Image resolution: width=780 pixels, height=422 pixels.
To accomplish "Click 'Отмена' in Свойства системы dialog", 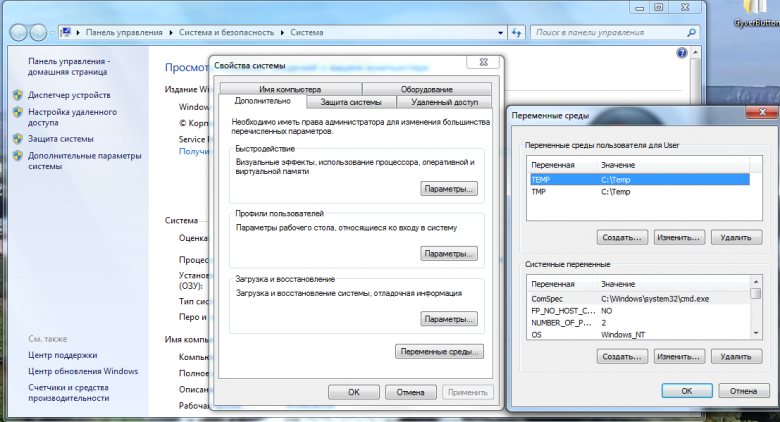I will coord(410,392).
